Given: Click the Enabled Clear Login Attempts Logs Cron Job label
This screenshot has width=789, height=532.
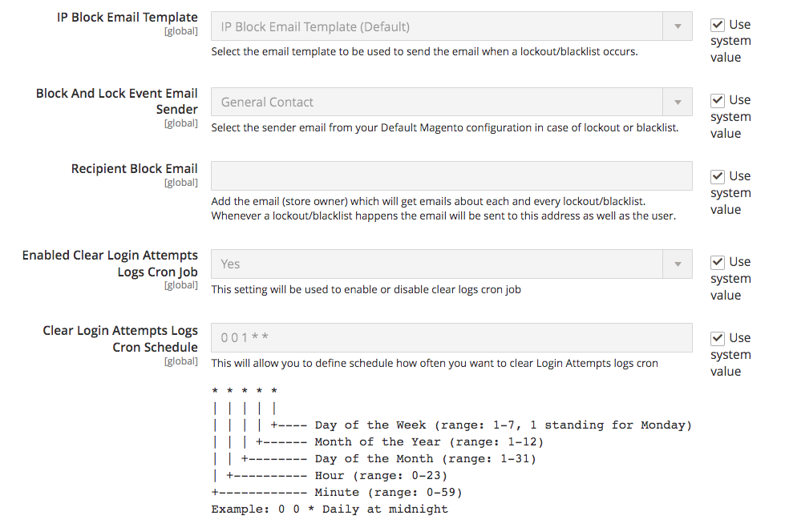Looking at the screenshot, I should point(110,263).
